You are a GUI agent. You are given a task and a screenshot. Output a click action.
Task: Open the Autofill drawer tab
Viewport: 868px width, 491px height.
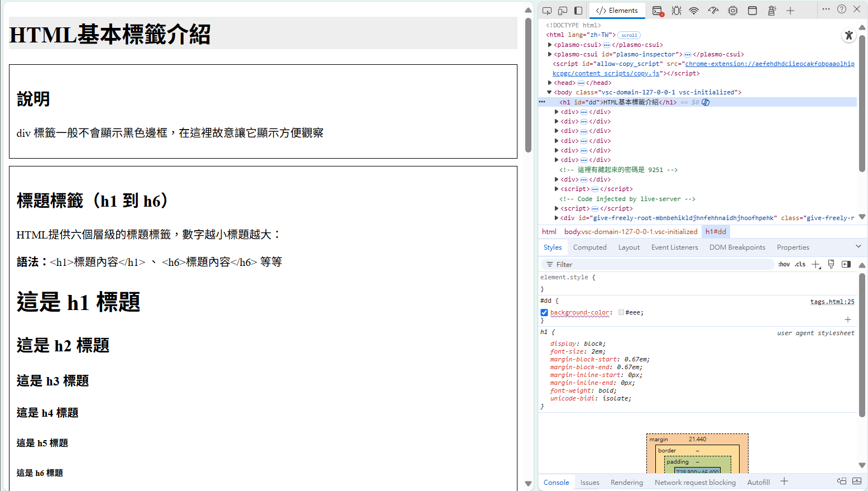(x=759, y=483)
